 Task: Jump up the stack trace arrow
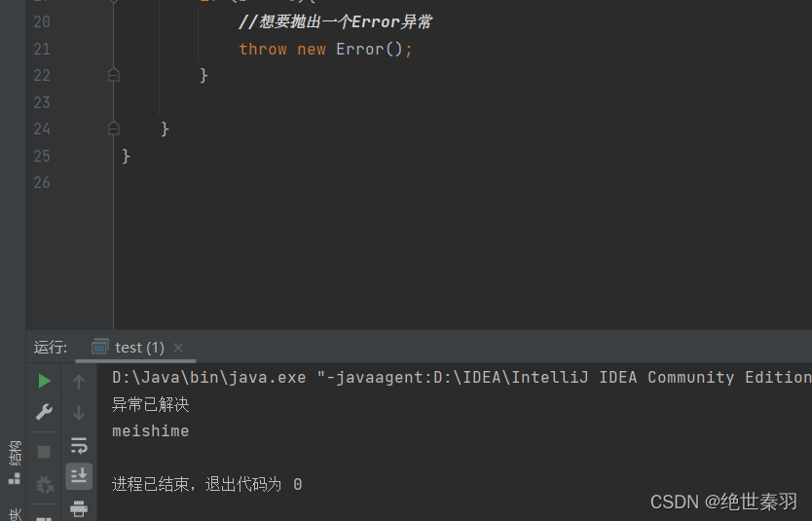click(x=79, y=382)
